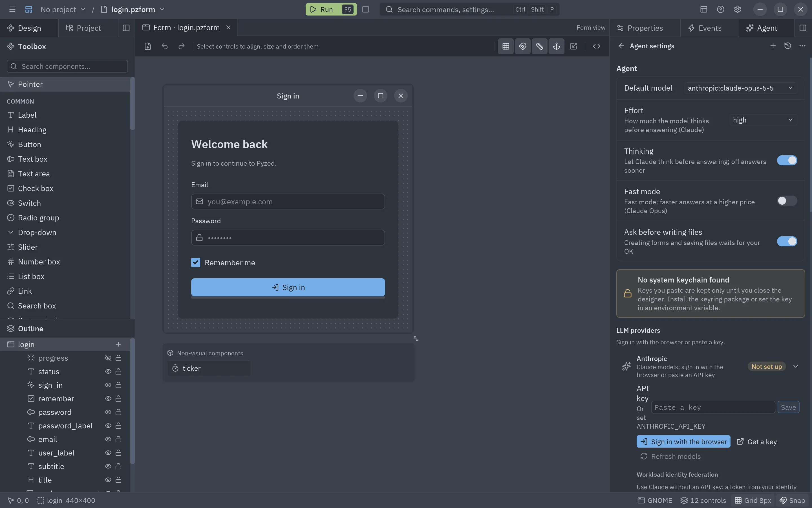
Task: Go back from Agent settings
Action: (x=621, y=46)
